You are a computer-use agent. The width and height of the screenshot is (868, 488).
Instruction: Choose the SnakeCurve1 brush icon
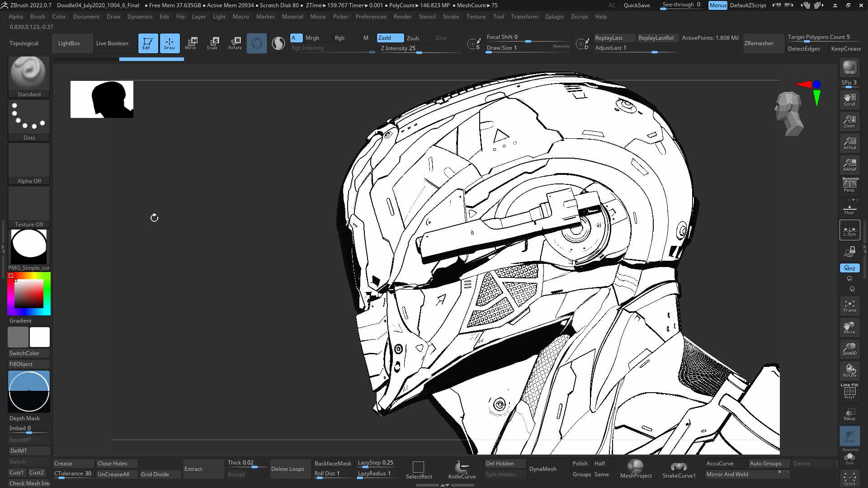coord(679,469)
